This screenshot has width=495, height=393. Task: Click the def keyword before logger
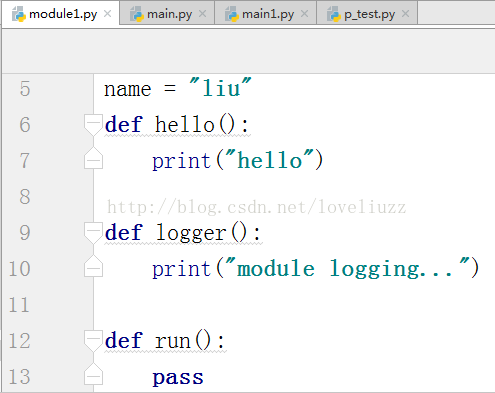point(124,232)
